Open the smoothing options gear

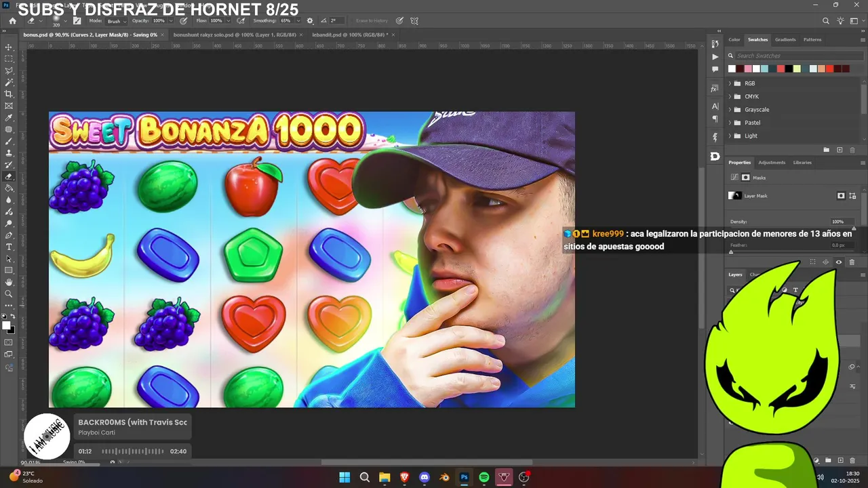coord(310,21)
